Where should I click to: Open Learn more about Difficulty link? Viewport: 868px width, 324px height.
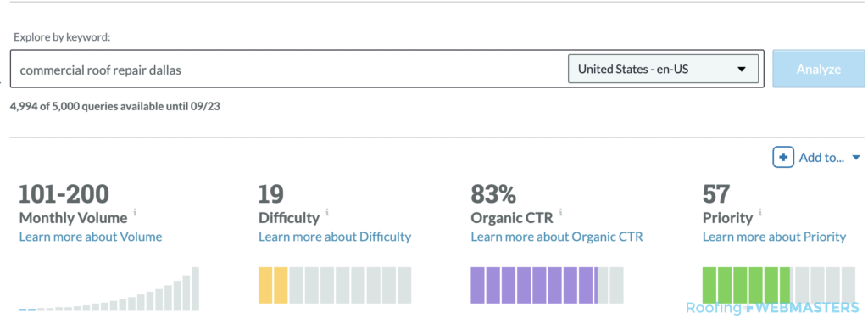[335, 237]
